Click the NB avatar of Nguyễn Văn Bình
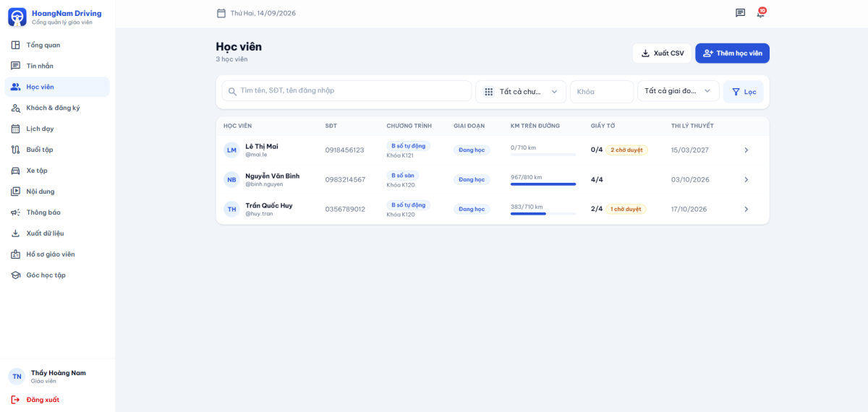The width and height of the screenshot is (868, 412). click(x=231, y=179)
